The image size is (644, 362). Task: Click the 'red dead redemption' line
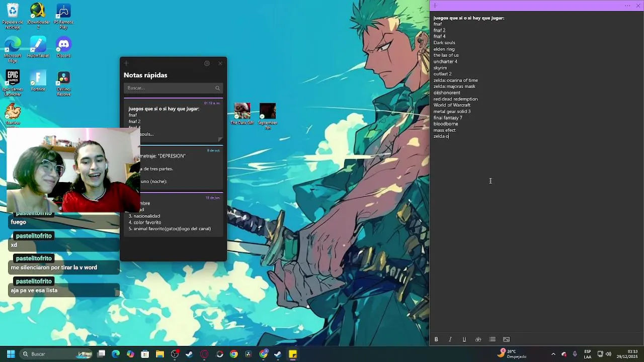click(455, 99)
